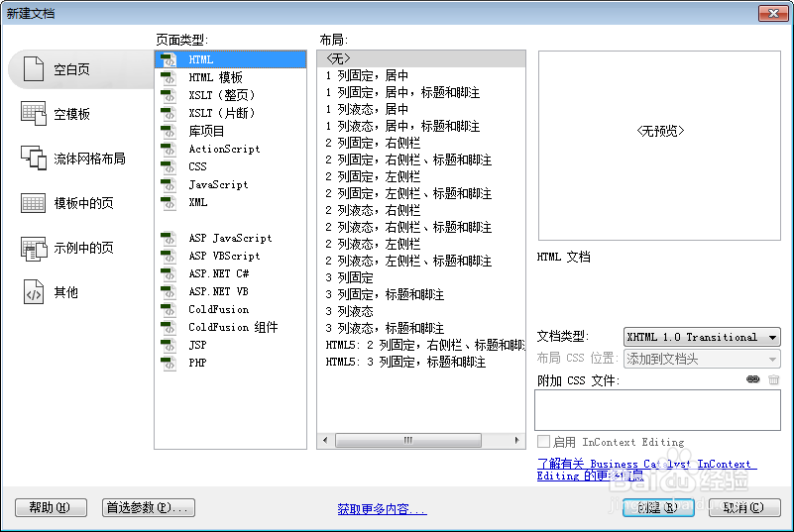Select layout HTML5: 3 列固定，标题和脚注
This screenshot has width=794, height=532.
pos(421,362)
